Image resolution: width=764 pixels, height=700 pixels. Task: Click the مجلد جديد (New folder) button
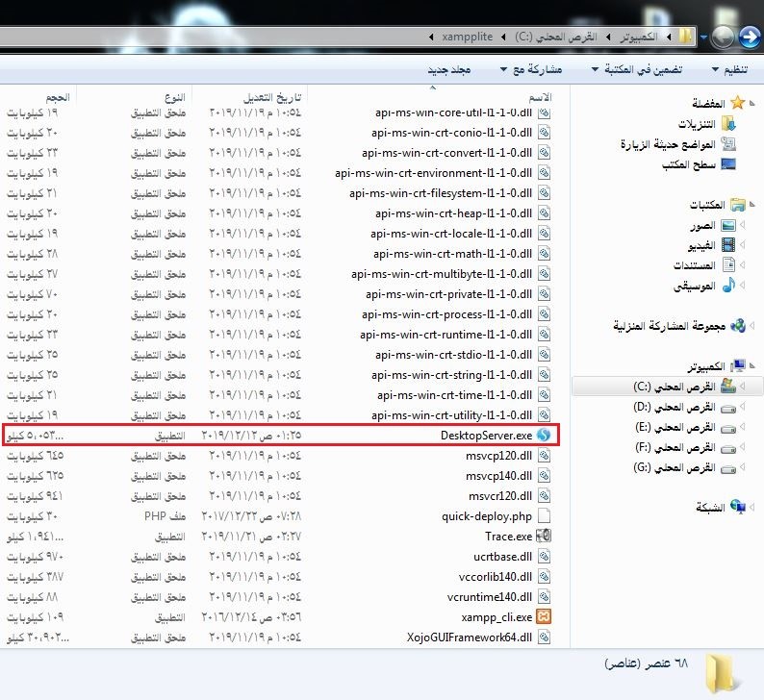click(448, 70)
